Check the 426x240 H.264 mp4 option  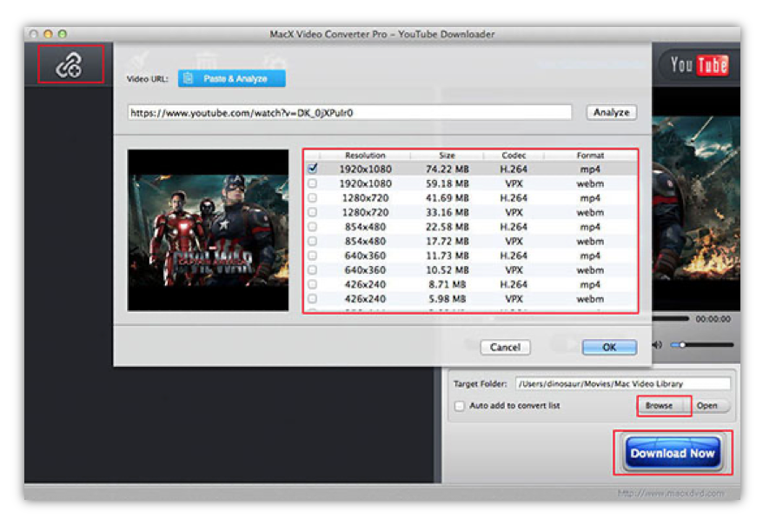coord(312,284)
